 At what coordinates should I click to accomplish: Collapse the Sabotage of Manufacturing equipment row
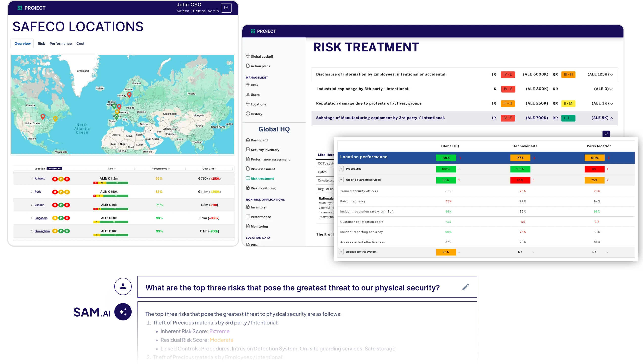(x=611, y=118)
